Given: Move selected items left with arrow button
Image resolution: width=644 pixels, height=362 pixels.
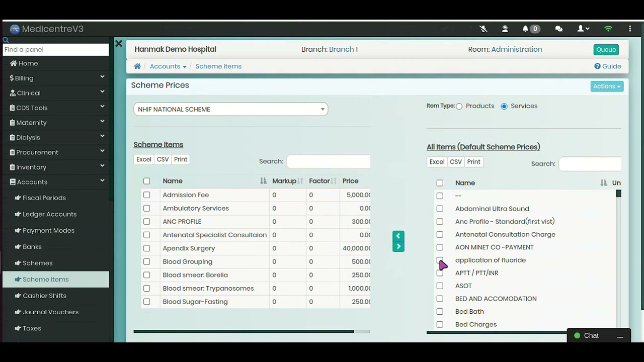Looking at the screenshot, I should point(398,236).
